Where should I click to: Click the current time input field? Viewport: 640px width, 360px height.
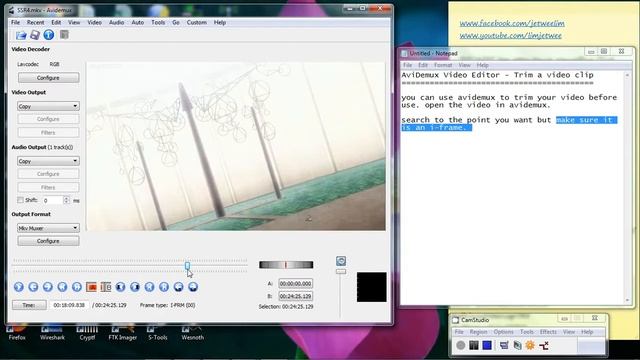(x=69, y=305)
